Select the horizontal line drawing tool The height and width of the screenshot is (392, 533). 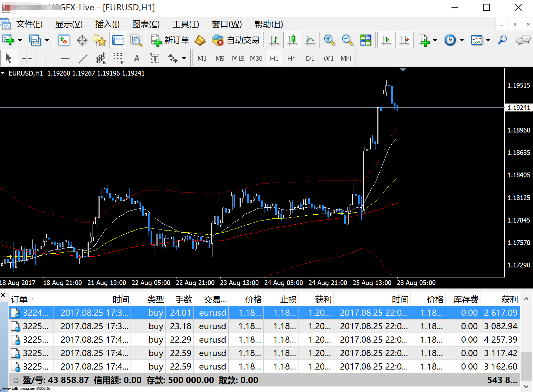[x=65, y=58]
